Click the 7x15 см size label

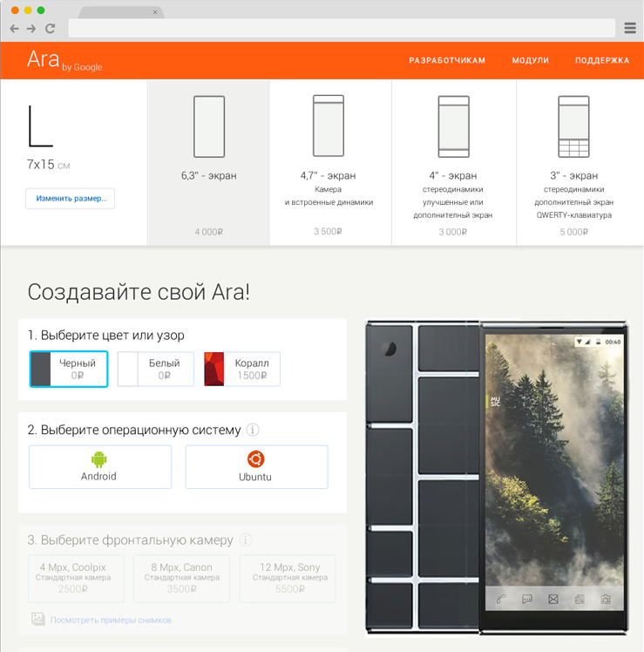(48, 165)
